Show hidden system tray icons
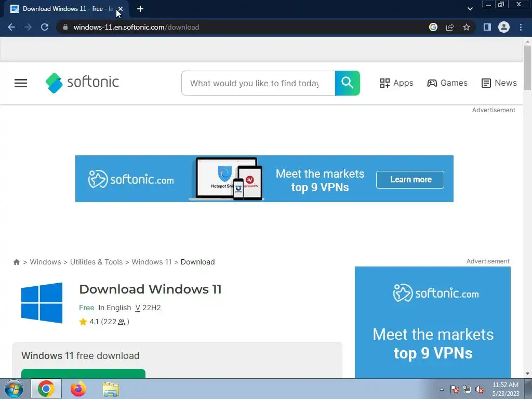The image size is (532, 399). (442, 390)
